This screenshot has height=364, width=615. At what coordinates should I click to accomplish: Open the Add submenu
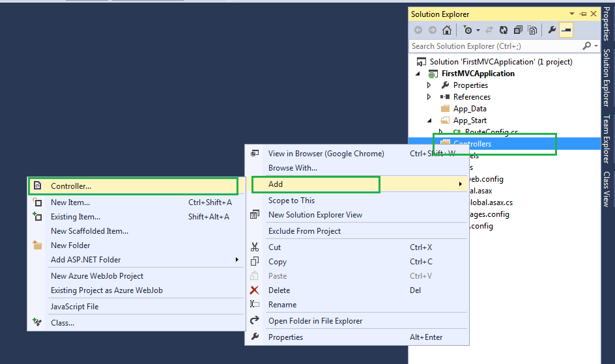click(356, 184)
